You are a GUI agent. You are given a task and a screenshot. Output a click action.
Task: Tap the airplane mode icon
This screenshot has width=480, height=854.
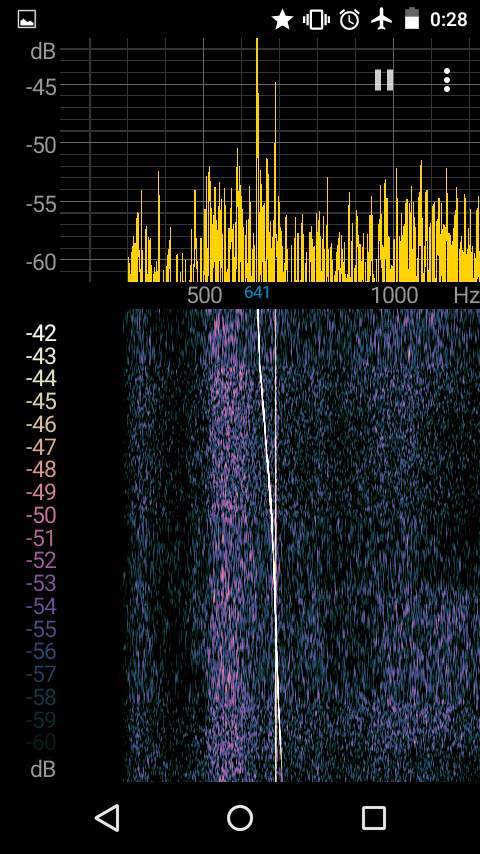[381, 20]
